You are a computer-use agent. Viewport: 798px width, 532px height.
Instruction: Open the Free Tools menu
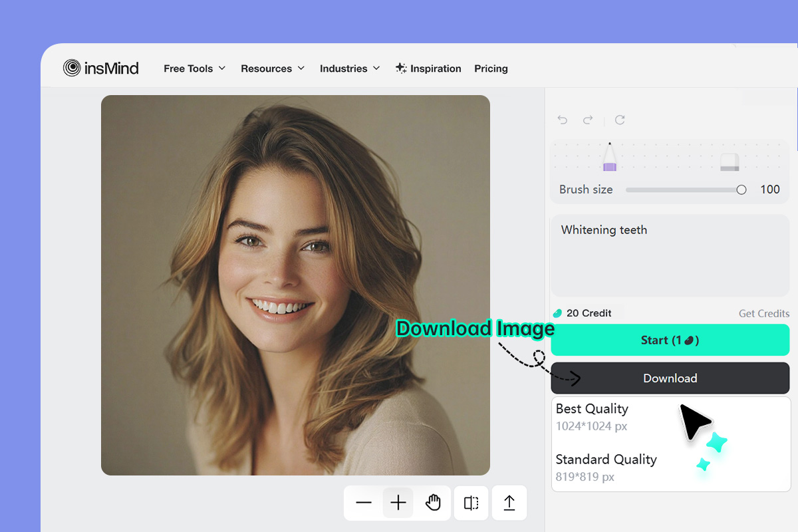[x=195, y=68]
